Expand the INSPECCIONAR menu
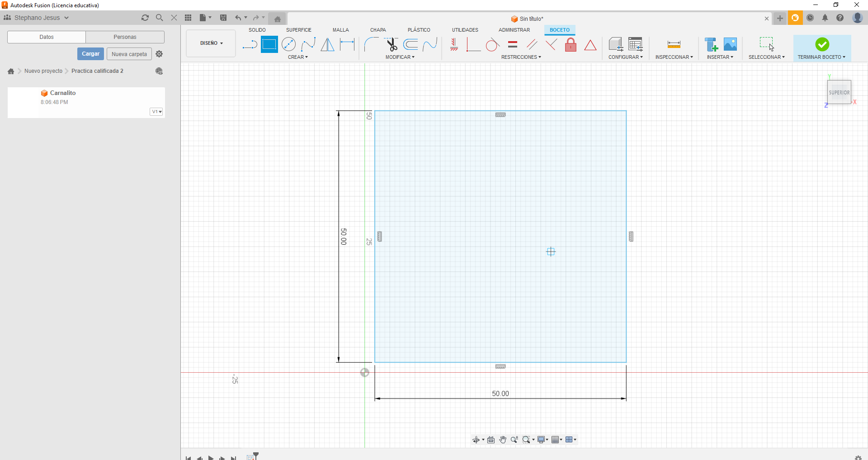This screenshot has height=460, width=868. point(674,57)
